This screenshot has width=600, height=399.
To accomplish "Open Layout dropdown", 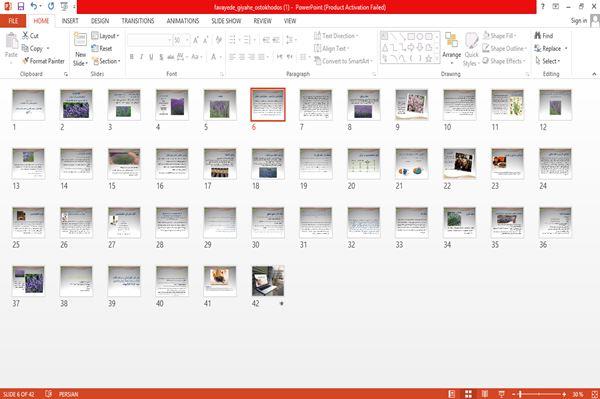I will click(105, 36).
